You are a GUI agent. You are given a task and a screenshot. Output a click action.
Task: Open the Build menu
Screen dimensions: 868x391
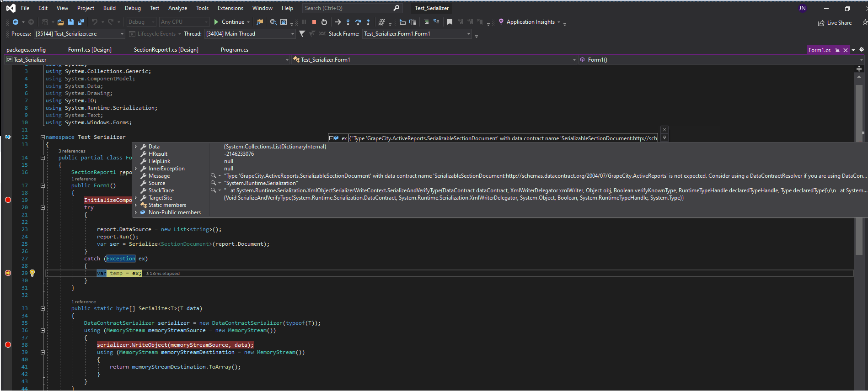(x=109, y=8)
